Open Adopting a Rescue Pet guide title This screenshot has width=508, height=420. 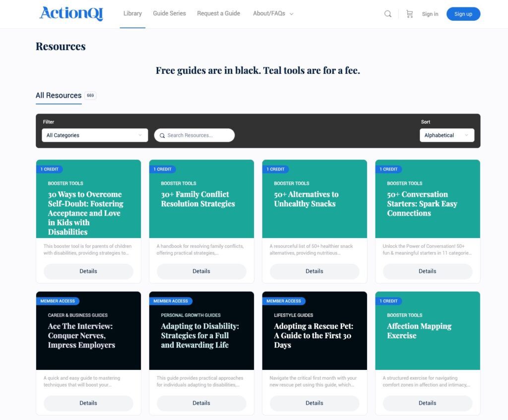pos(313,335)
